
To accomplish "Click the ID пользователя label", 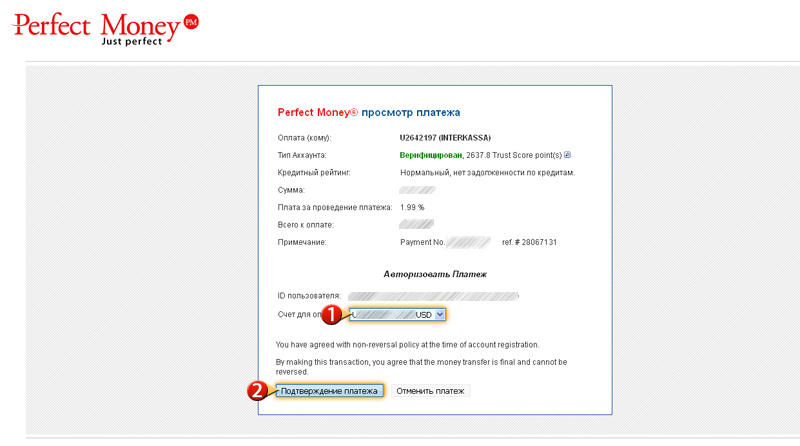I will point(309,296).
